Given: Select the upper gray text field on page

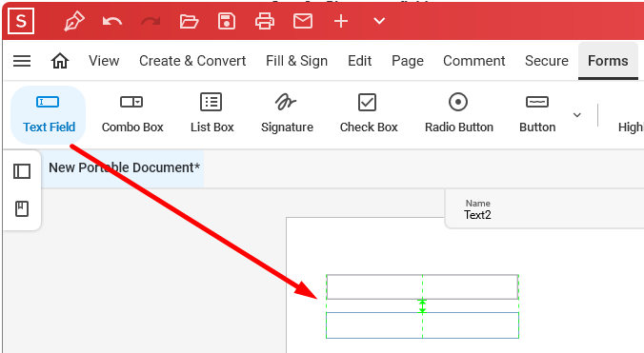Looking at the screenshot, I should (422, 287).
